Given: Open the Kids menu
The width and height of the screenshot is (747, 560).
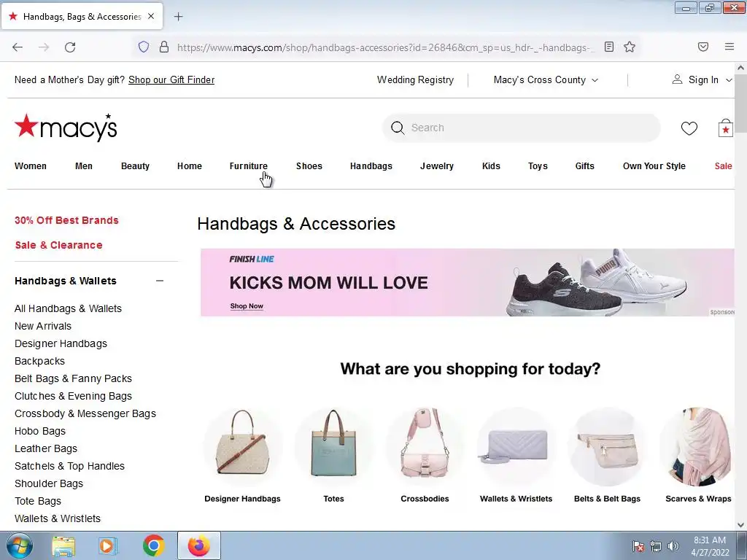Looking at the screenshot, I should pos(491,166).
